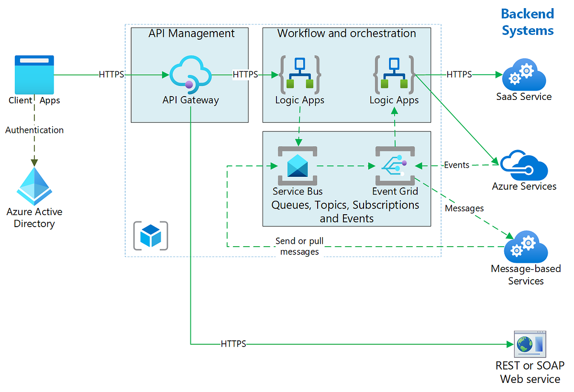Screen dimensions: 574x392
Task: Select the Service Bus icon
Action: click(297, 165)
